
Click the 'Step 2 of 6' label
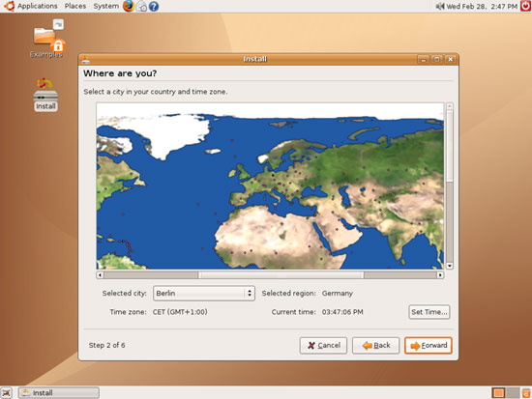pyautogui.click(x=106, y=346)
